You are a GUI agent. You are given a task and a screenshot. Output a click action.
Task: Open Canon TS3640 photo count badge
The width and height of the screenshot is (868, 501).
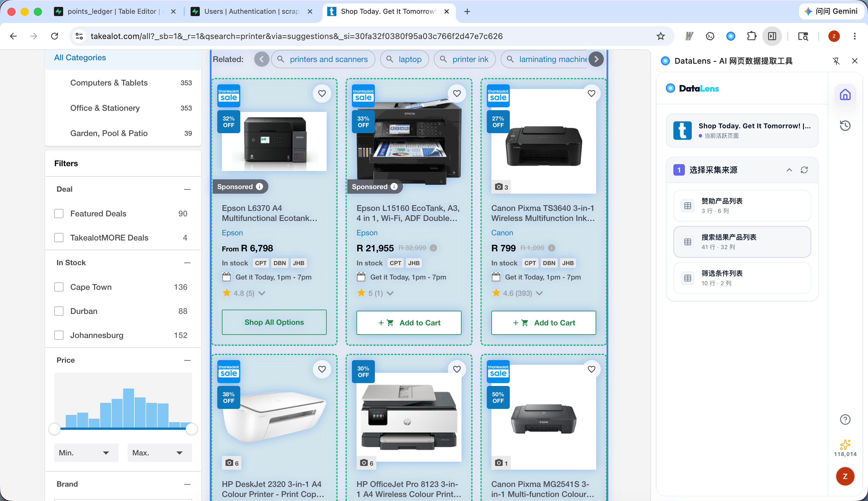[501, 187]
